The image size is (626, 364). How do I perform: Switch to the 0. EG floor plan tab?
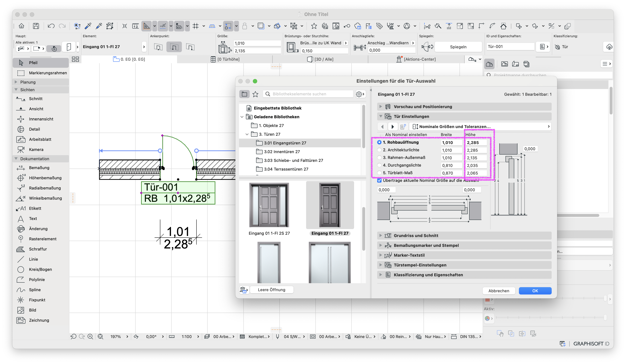point(129,59)
